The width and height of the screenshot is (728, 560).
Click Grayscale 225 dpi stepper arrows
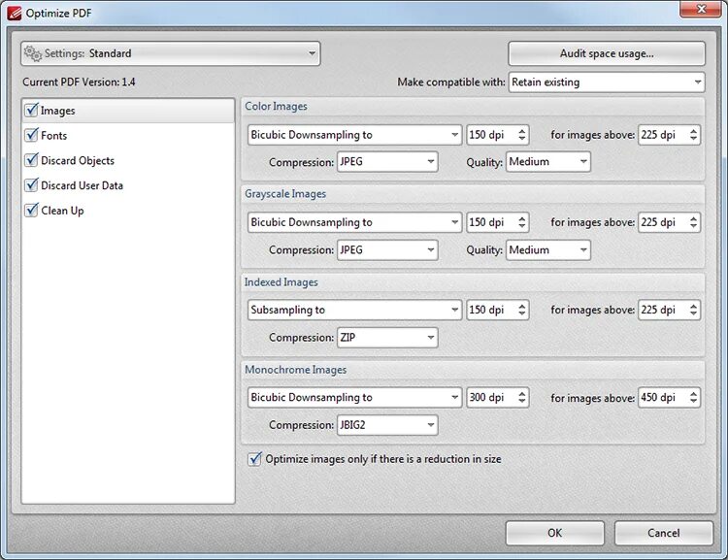tap(694, 222)
